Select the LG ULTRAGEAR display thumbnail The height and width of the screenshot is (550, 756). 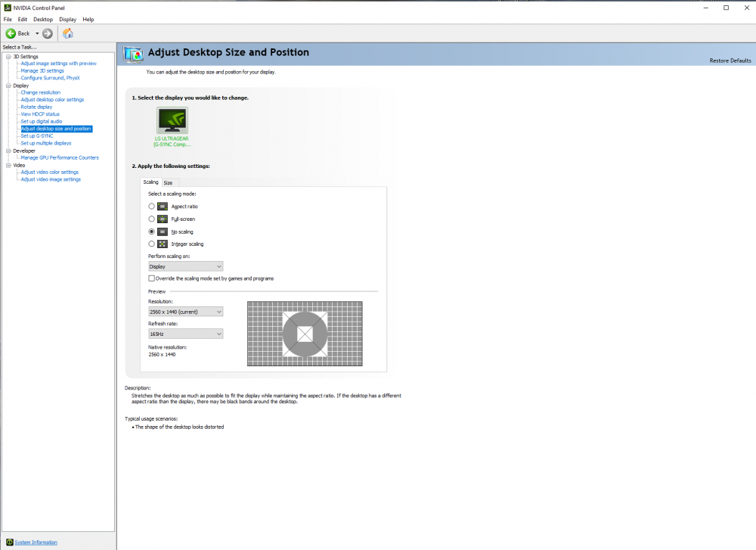coord(172,120)
